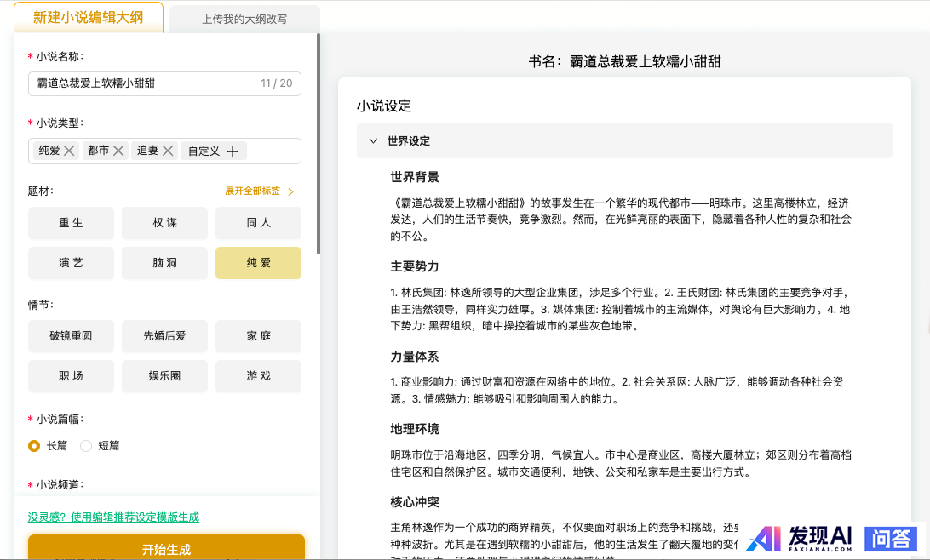The width and height of the screenshot is (930, 560).
Task: Remove the 都市 tag with its X icon
Action: pyautogui.click(x=119, y=151)
